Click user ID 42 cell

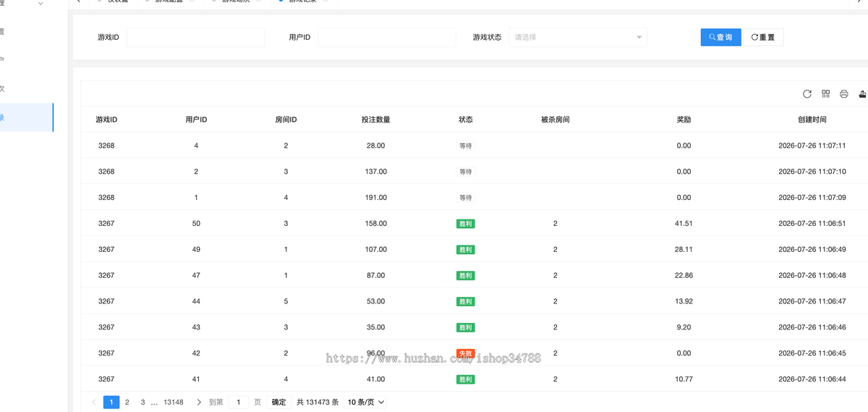[x=196, y=353]
